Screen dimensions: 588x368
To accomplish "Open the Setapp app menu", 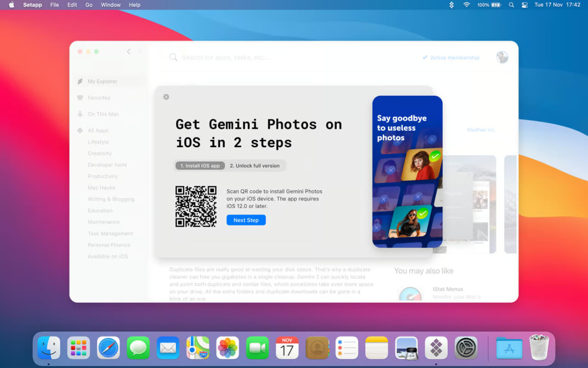I will 33,5.
